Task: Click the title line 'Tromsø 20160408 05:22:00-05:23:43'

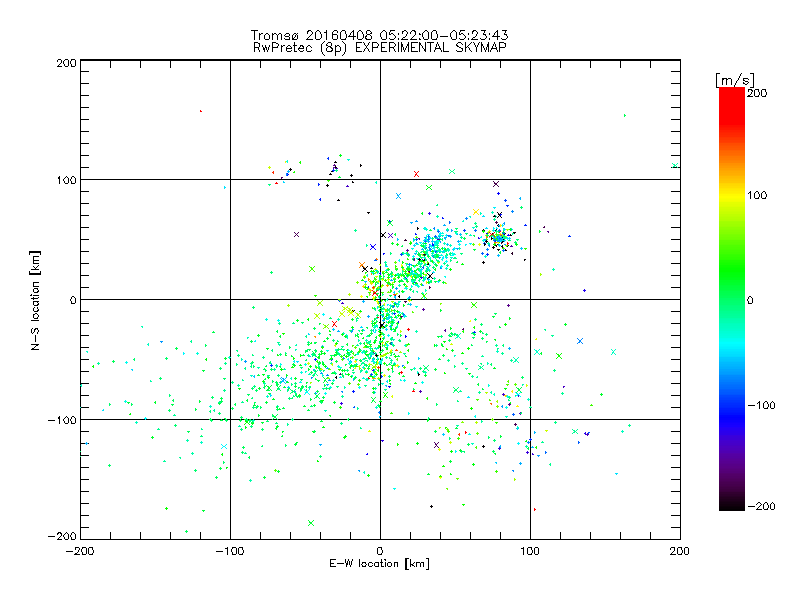Action: pyautogui.click(x=379, y=35)
